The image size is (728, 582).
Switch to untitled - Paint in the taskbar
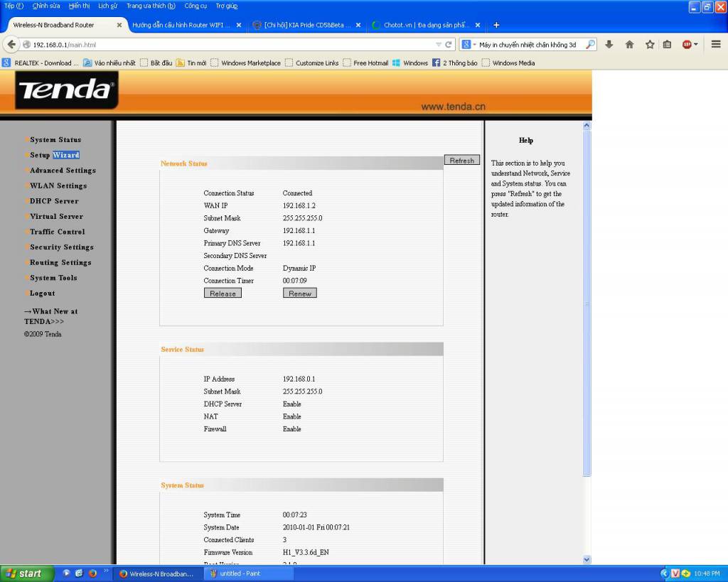pos(248,573)
